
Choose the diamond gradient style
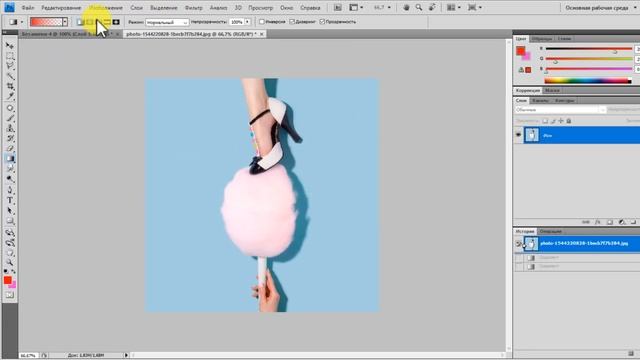coord(116,22)
